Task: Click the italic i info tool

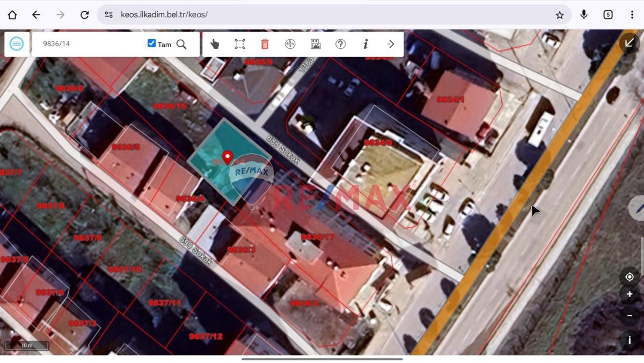Action: [365, 44]
